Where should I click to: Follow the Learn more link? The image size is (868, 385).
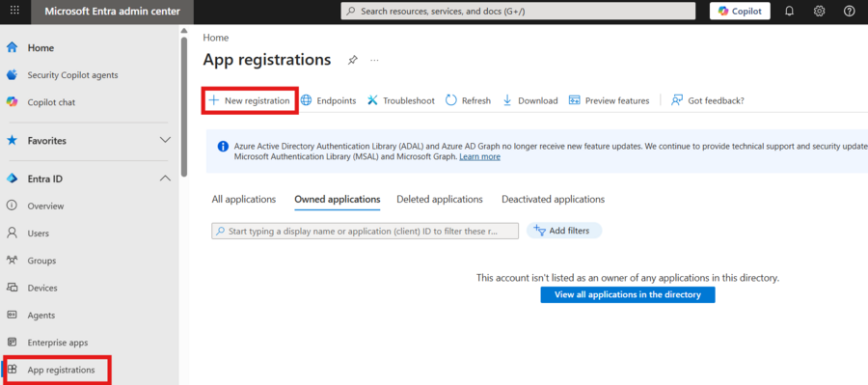479,156
